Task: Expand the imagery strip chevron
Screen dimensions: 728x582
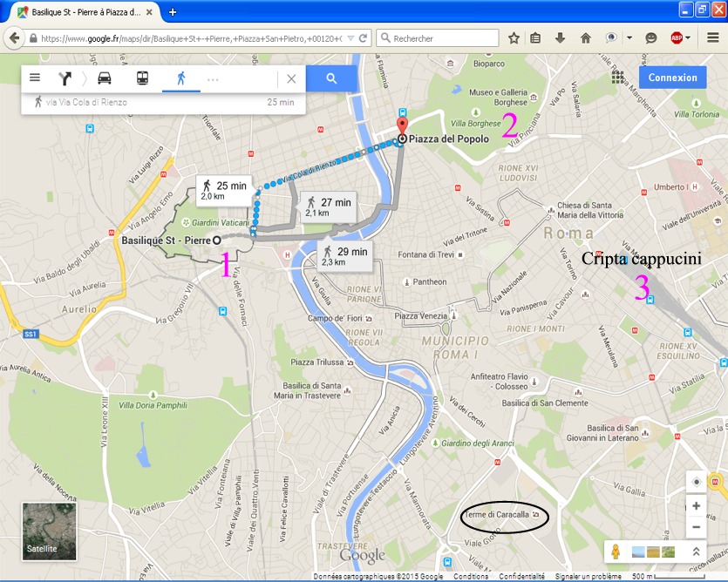Action: (x=696, y=552)
